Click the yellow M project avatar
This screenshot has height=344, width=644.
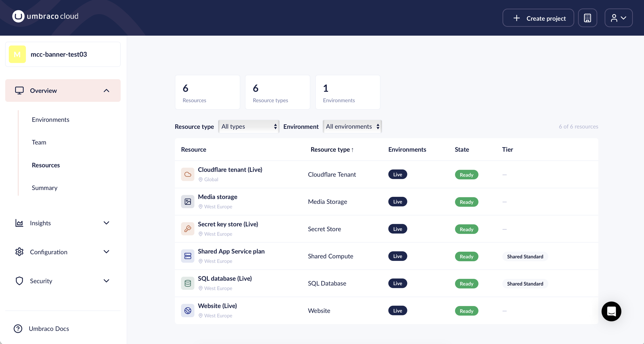[17, 54]
